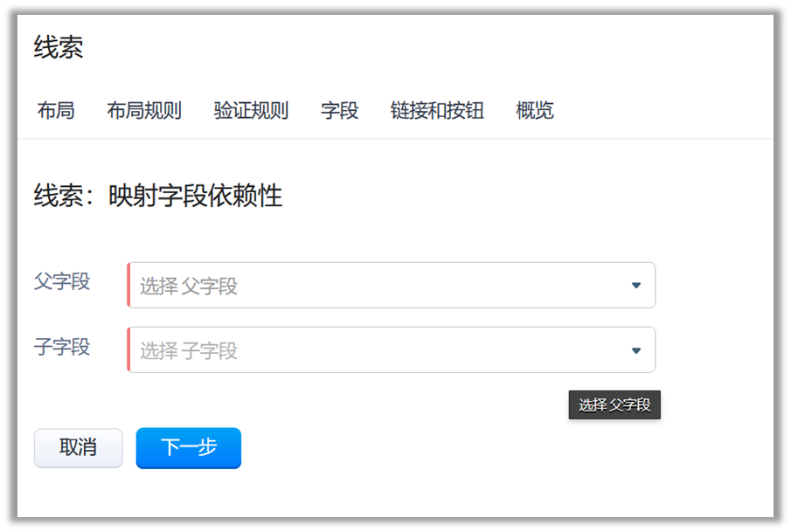Open the 链接和按钮 tab
791x532 pixels.
[x=437, y=111]
